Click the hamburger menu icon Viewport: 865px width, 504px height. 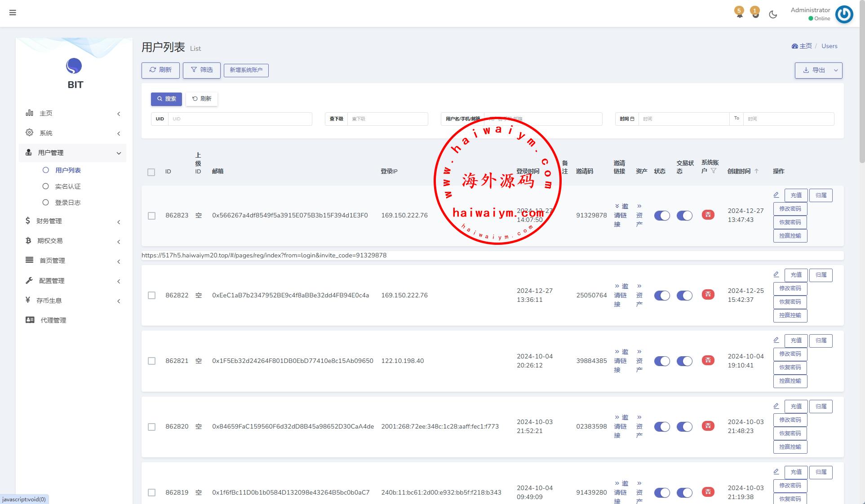pos(13,13)
